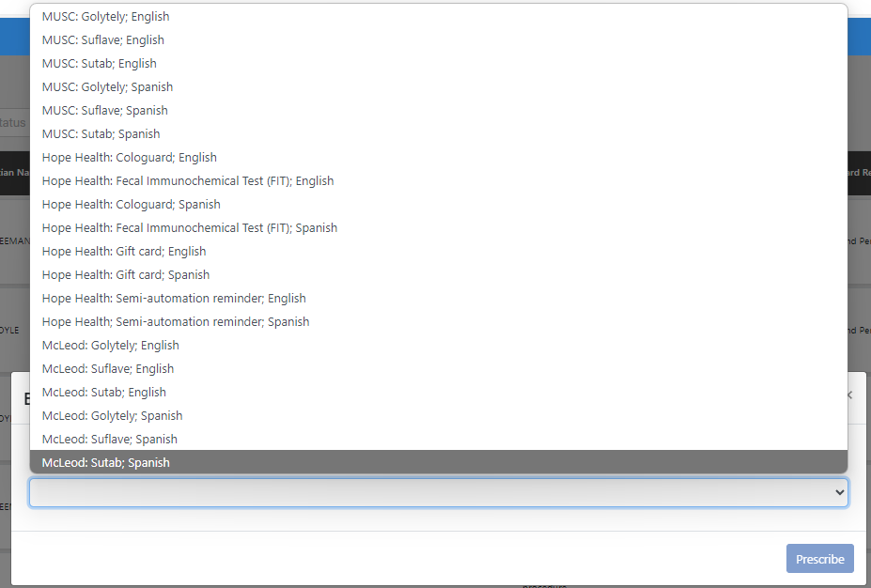Select MUSC: Suflave; English option
This screenshot has height=588, width=871.
tap(438, 40)
